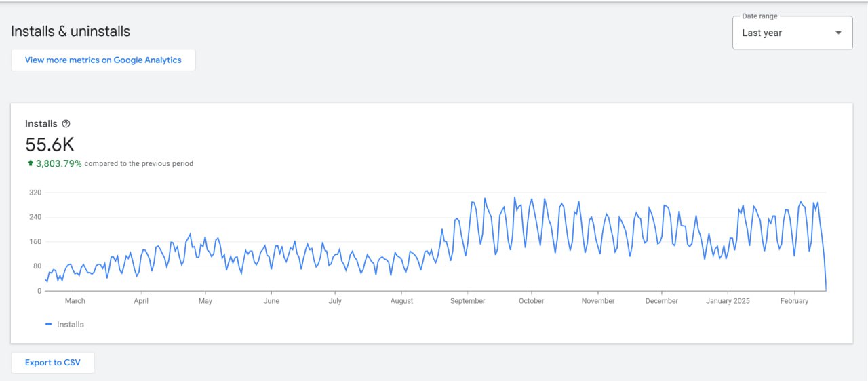Click the 3,803.79% change value
This screenshot has height=381, width=868.
click(58, 163)
